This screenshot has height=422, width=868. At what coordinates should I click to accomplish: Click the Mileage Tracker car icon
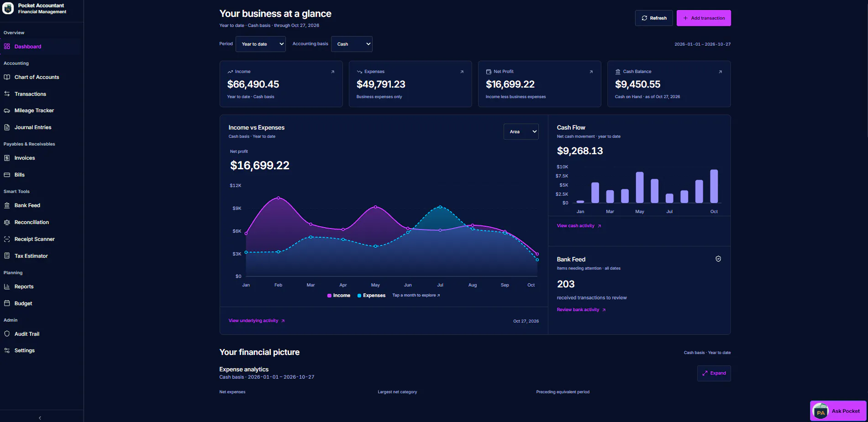[7, 110]
